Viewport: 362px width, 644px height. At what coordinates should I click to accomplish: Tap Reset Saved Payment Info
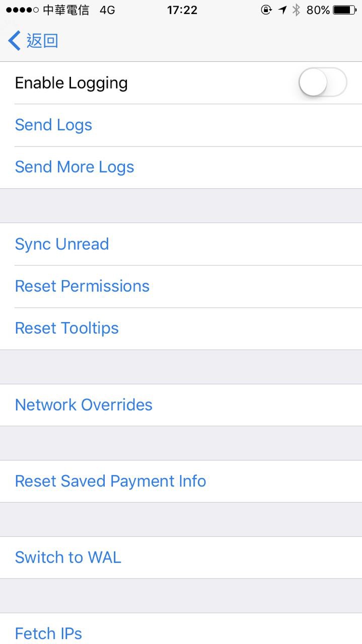click(x=110, y=481)
